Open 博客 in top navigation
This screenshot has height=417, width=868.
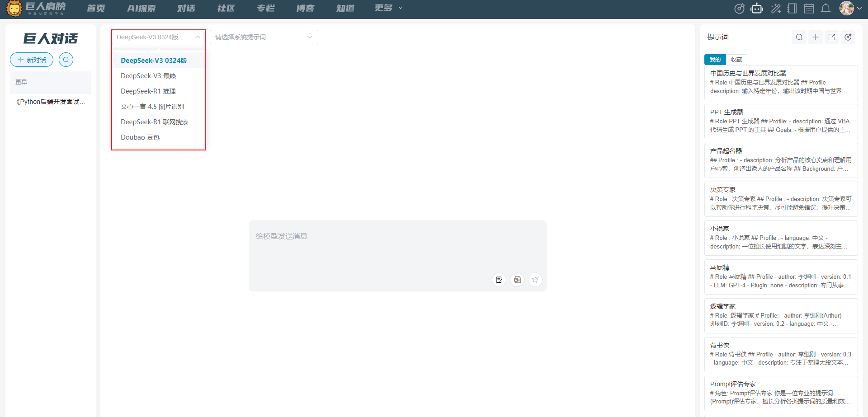tap(306, 8)
